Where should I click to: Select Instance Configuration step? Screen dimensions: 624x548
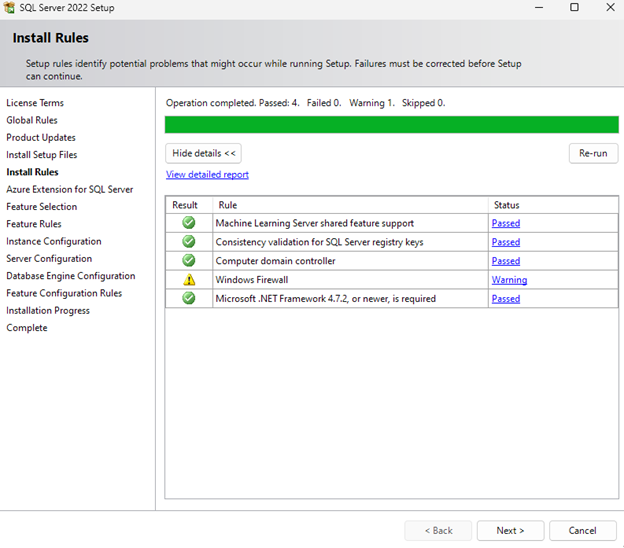54,242
